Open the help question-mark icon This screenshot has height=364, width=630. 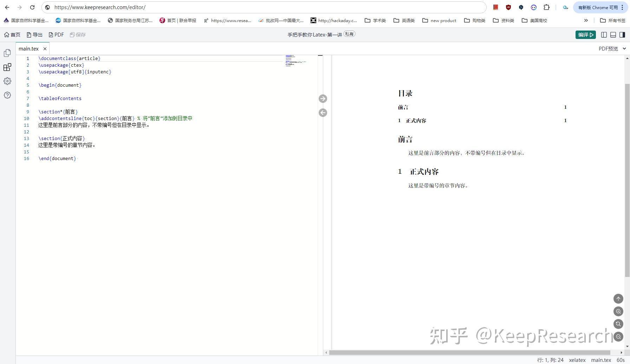(x=7, y=95)
